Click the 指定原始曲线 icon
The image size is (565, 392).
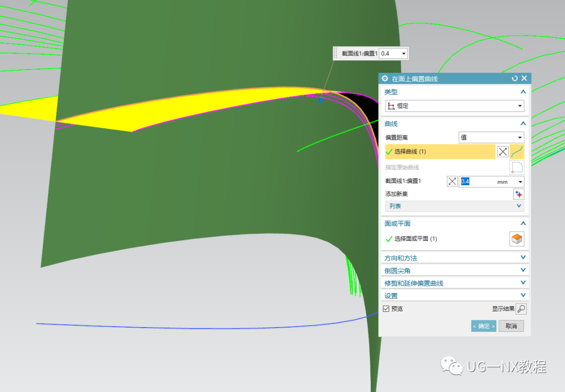click(517, 167)
